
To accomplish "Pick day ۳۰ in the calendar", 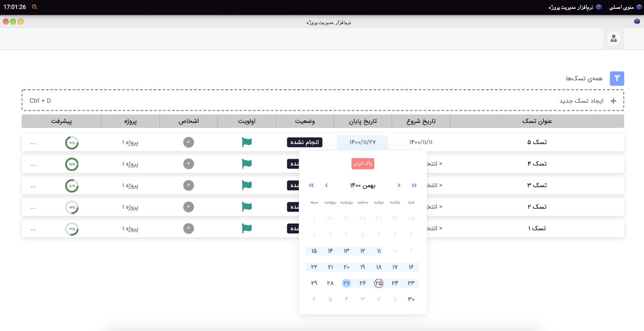I will point(411,299).
